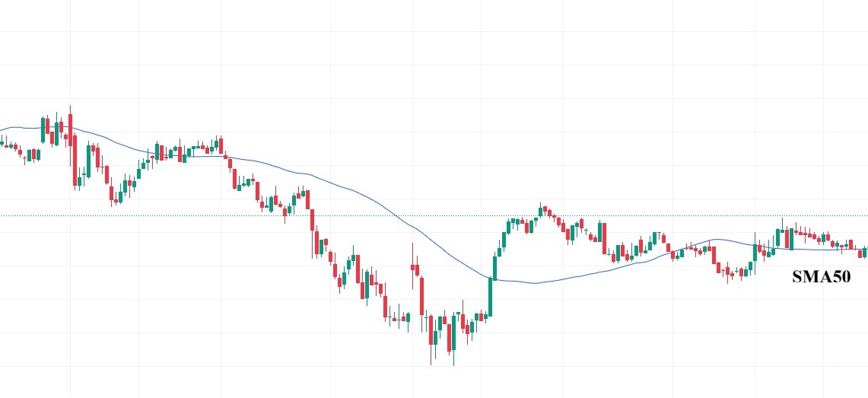Select the SMA50 line at its lowest trough
Screen dimensions: 868x398
[536, 283]
